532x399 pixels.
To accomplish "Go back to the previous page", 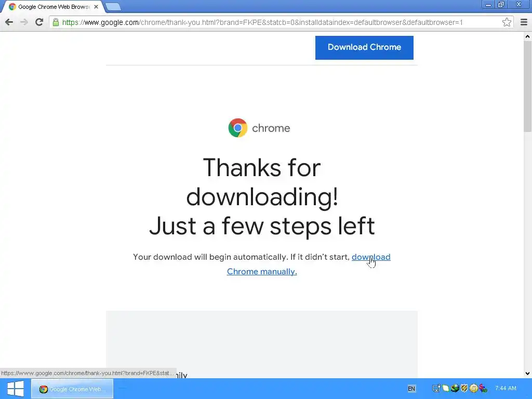I will click(9, 22).
